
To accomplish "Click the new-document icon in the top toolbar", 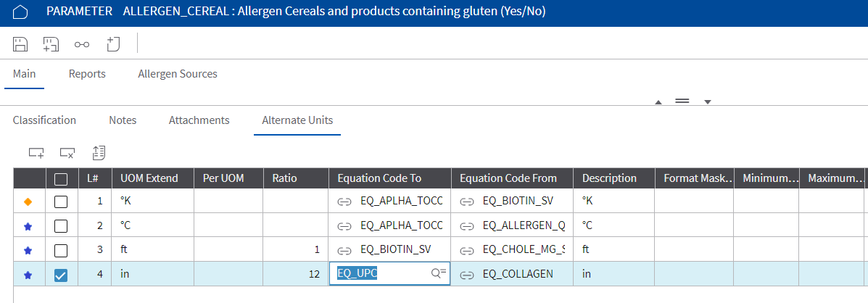I will tap(112, 44).
